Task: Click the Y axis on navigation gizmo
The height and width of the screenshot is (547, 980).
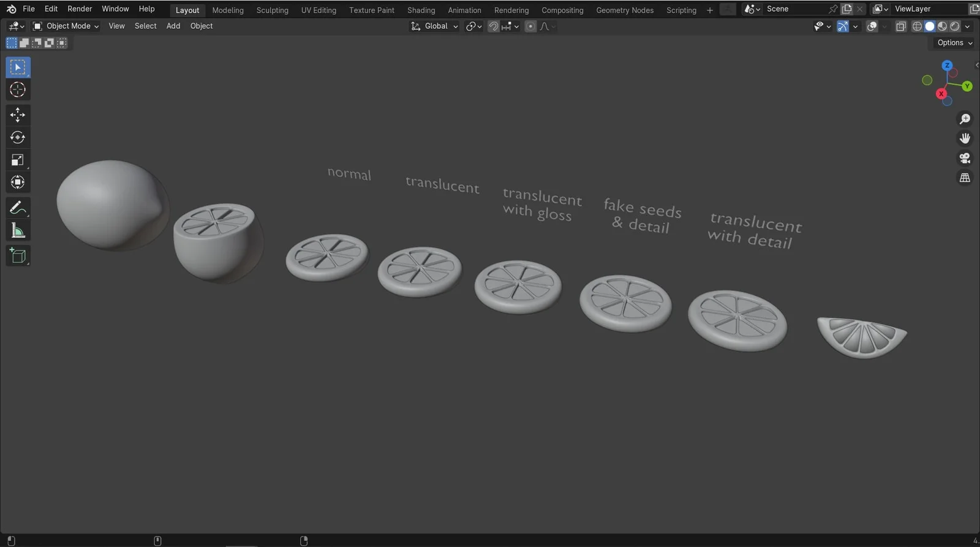Action: coord(967,86)
